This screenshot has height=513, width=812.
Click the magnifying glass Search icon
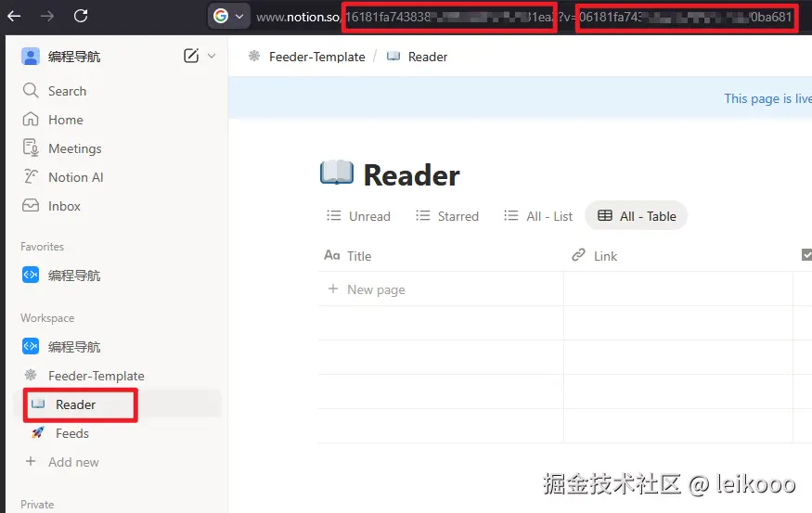click(x=31, y=91)
